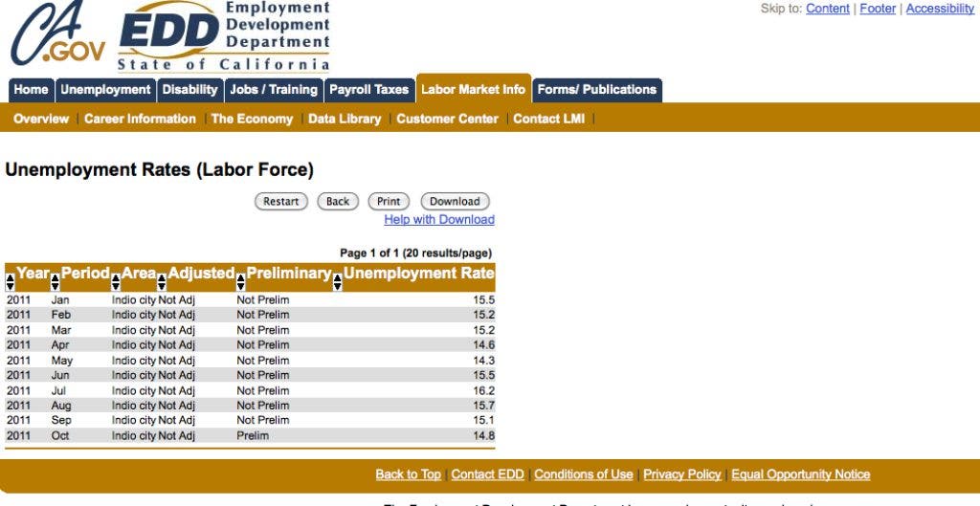Image resolution: width=980 pixels, height=506 pixels.
Task: Open The Economy submenu item
Action: click(252, 119)
